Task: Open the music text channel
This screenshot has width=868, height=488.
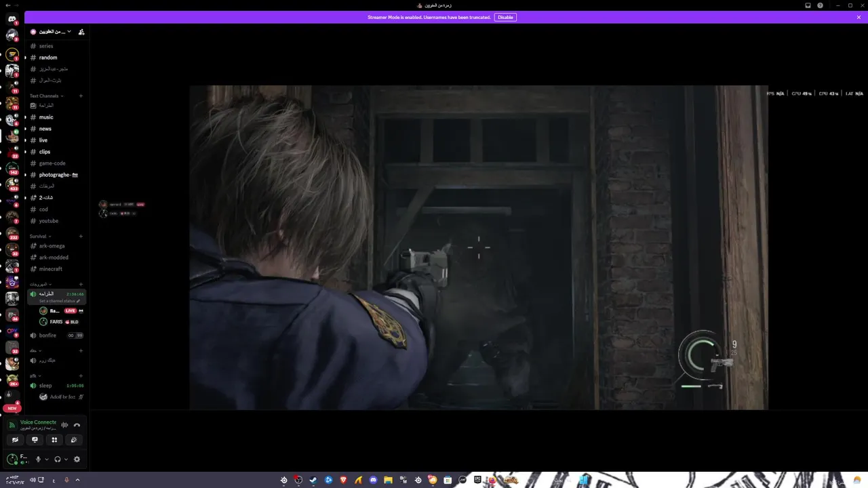Action: [x=57, y=117]
